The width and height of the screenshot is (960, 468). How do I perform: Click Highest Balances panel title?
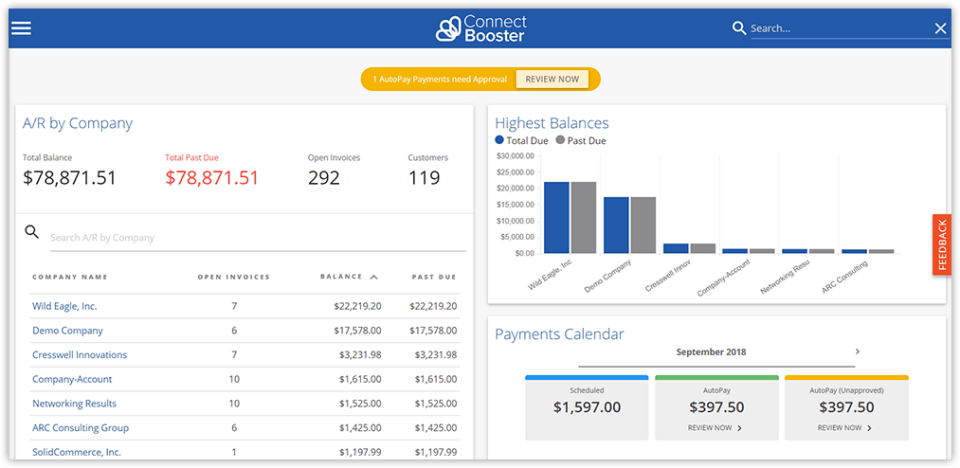(552, 123)
